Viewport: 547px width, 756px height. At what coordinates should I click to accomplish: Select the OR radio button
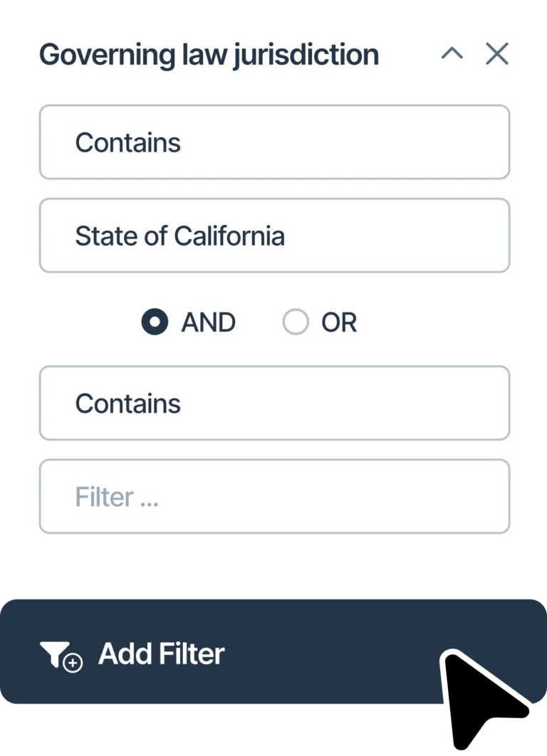click(296, 322)
